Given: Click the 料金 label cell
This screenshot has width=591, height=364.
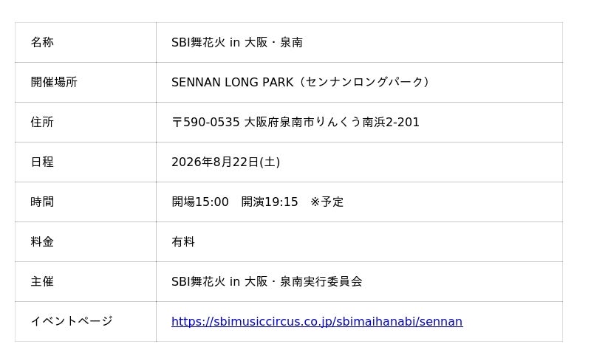Looking at the screenshot, I should (x=42, y=242).
